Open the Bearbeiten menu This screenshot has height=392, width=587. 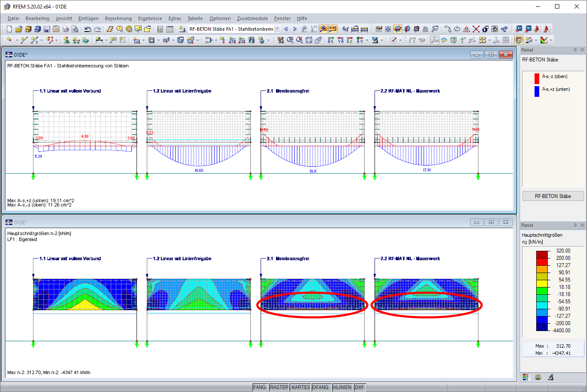coord(38,18)
